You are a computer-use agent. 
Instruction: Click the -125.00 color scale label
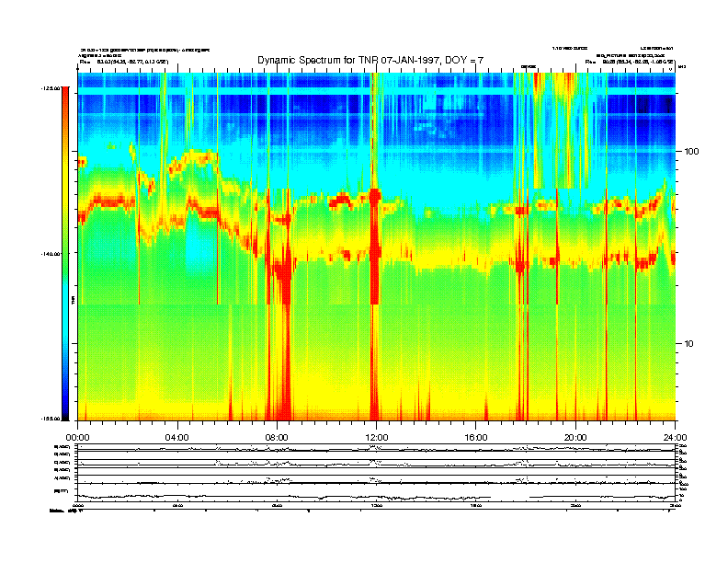coord(51,88)
